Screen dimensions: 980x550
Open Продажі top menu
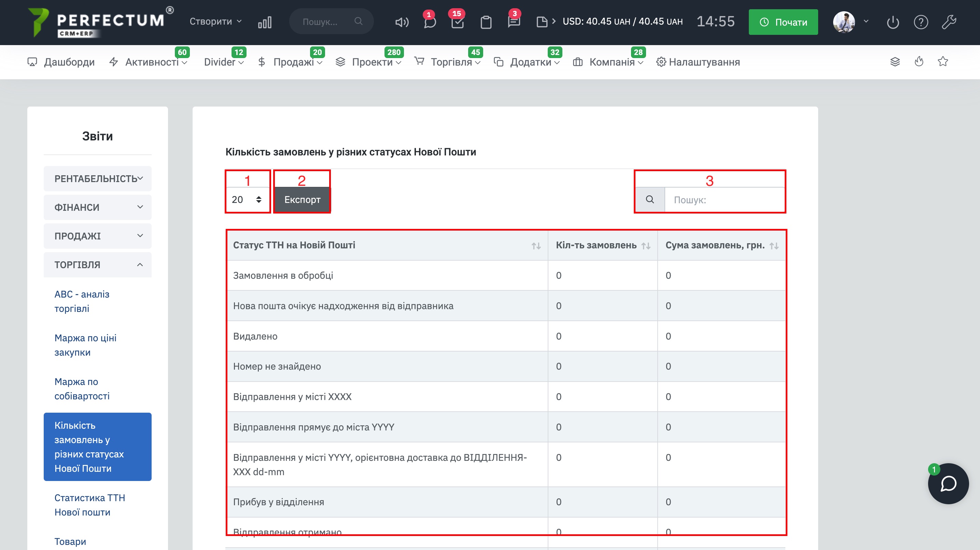290,61
